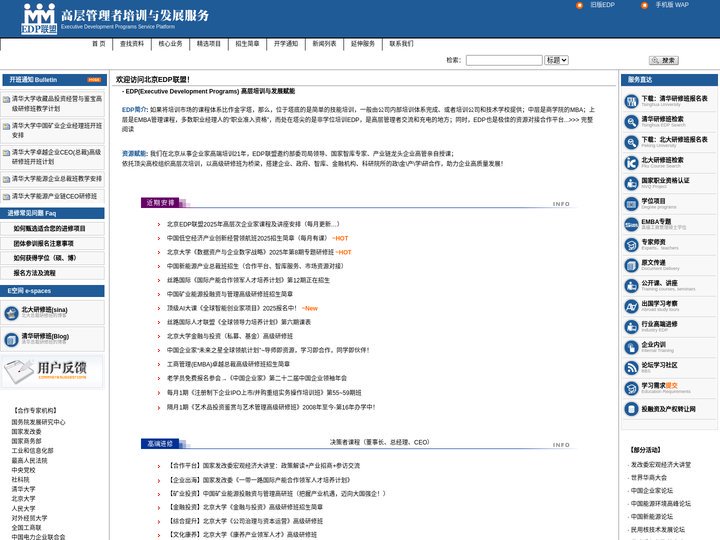
Task: Open 新闻列表 in the navigation bar
Action: click(x=325, y=44)
